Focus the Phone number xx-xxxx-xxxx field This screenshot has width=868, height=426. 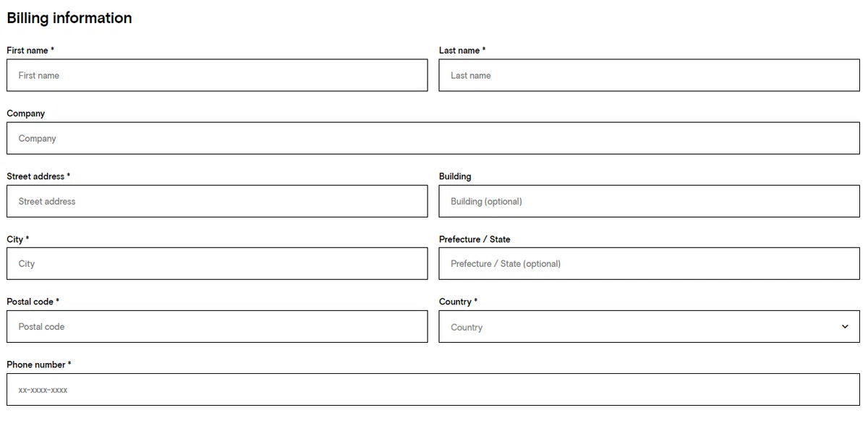433,390
